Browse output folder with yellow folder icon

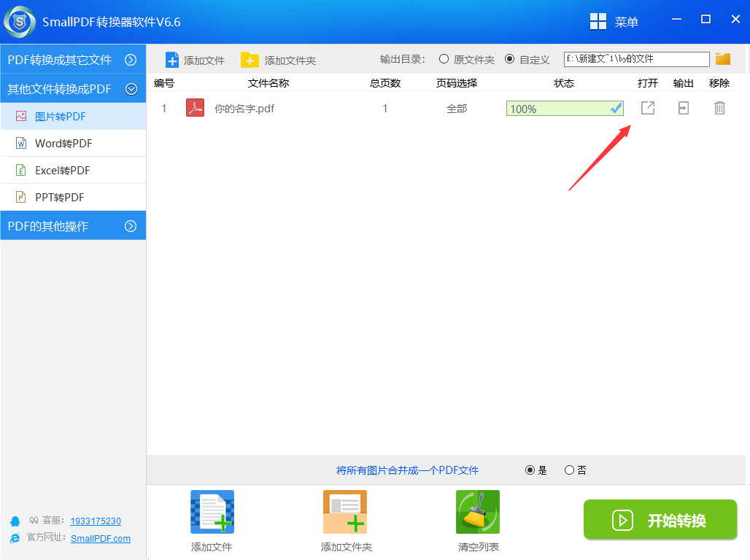tap(723, 59)
